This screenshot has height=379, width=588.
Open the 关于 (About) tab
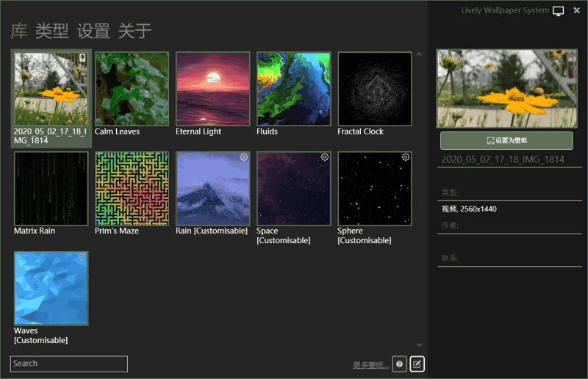135,31
